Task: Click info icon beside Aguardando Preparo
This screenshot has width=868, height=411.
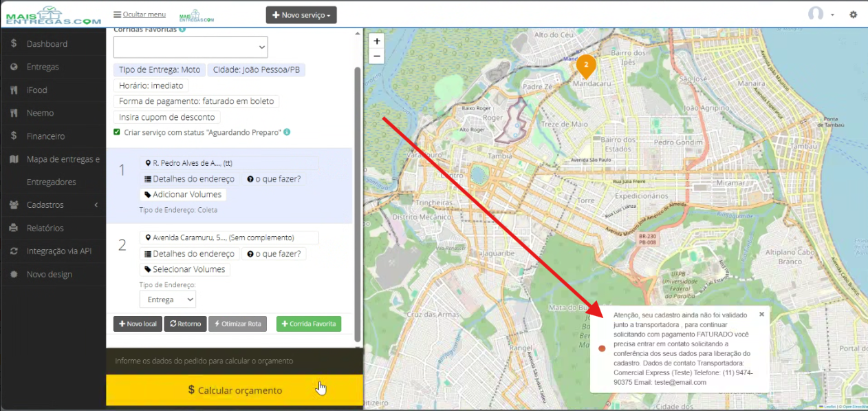Action: coord(287,132)
